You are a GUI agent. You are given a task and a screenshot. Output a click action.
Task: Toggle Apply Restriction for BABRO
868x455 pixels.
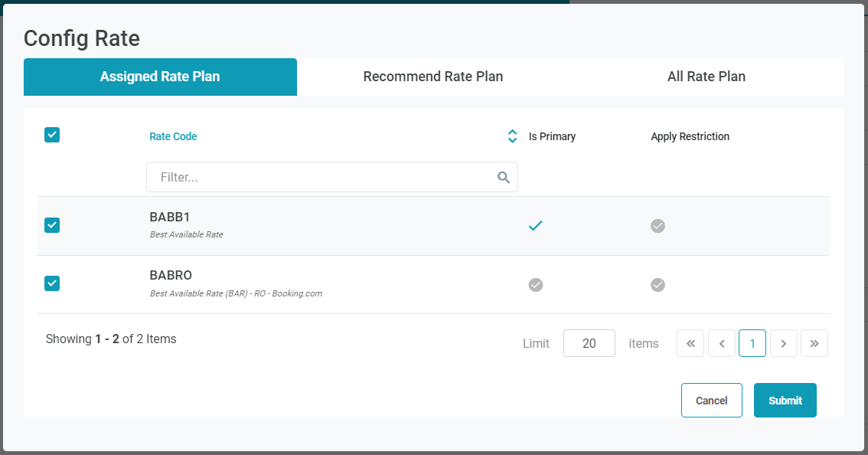(658, 285)
